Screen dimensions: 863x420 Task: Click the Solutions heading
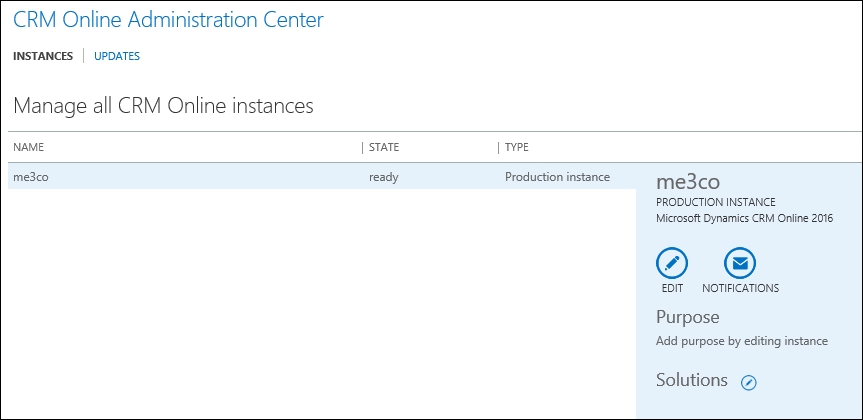click(692, 380)
